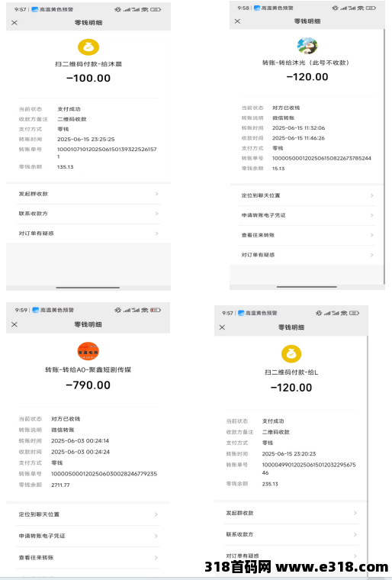Select the order number starting 10000499012025
Screen dimensions: 392x580
(309, 469)
